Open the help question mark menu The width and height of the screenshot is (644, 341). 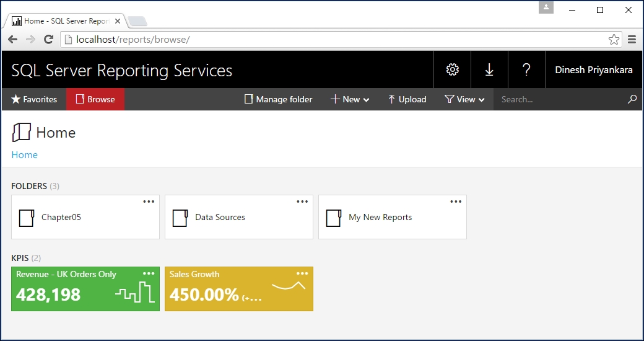point(526,69)
